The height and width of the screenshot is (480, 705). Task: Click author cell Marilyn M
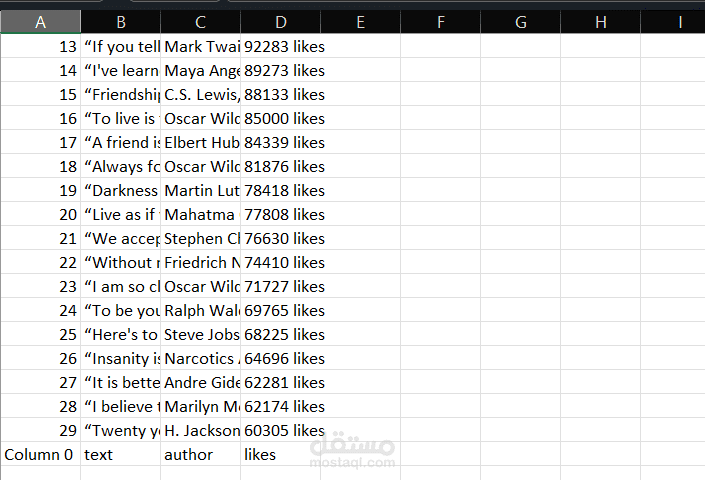201,406
